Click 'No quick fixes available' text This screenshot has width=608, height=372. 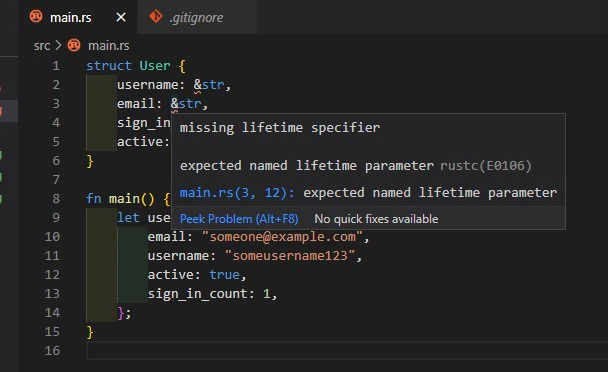(376, 219)
